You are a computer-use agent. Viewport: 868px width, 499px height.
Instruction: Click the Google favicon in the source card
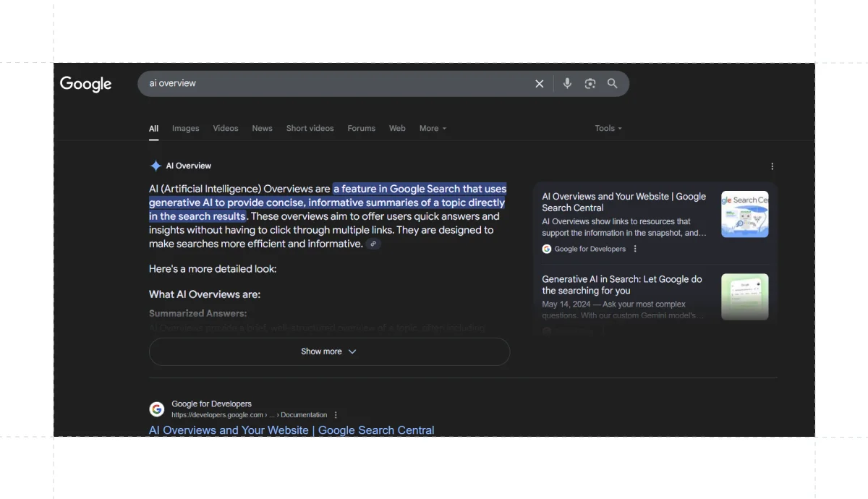point(547,249)
